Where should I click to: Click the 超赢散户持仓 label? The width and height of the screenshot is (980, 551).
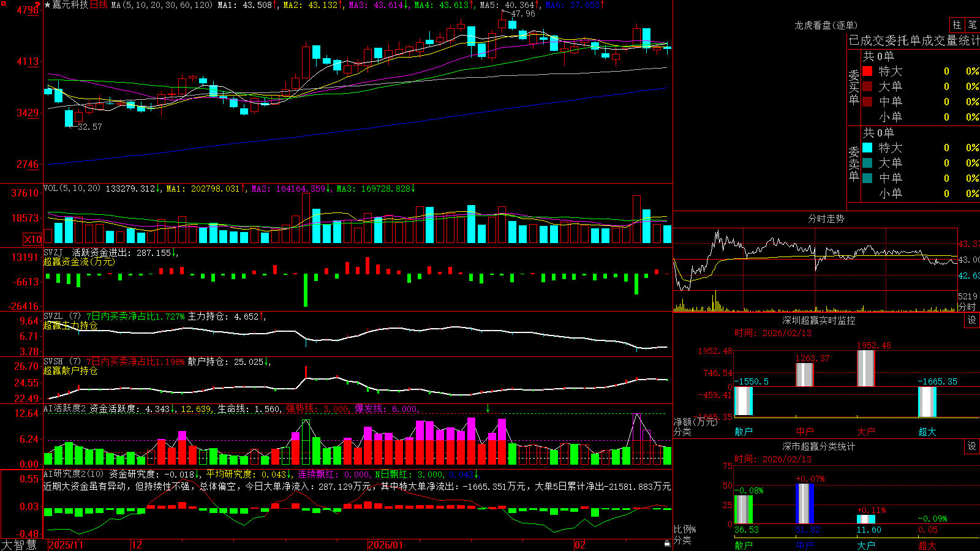pyautogui.click(x=70, y=370)
